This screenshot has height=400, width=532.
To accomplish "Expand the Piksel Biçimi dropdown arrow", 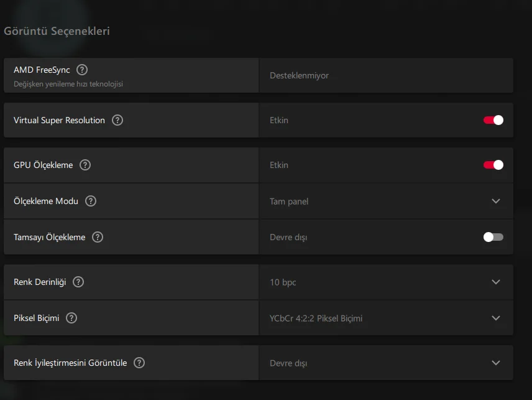I will tap(496, 318).
